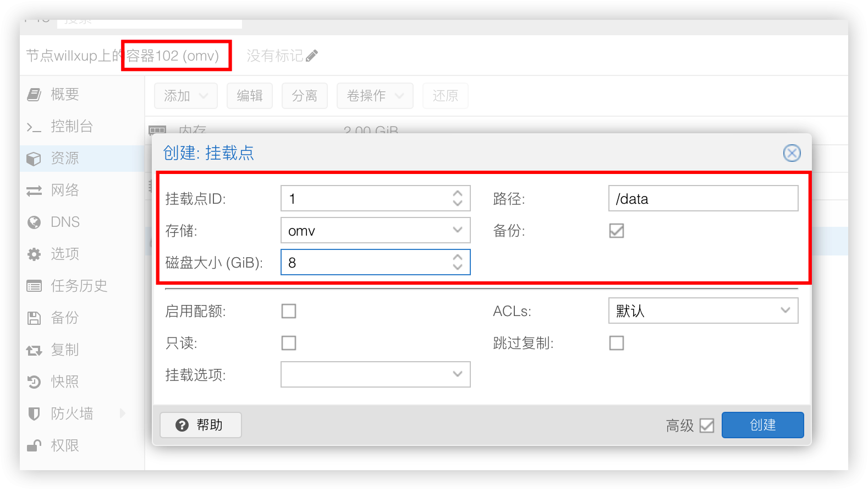Viewport: 868px width, 490px height.
Task: Open the 卷操作 dropdown button
Action: [x=375, y=96]
